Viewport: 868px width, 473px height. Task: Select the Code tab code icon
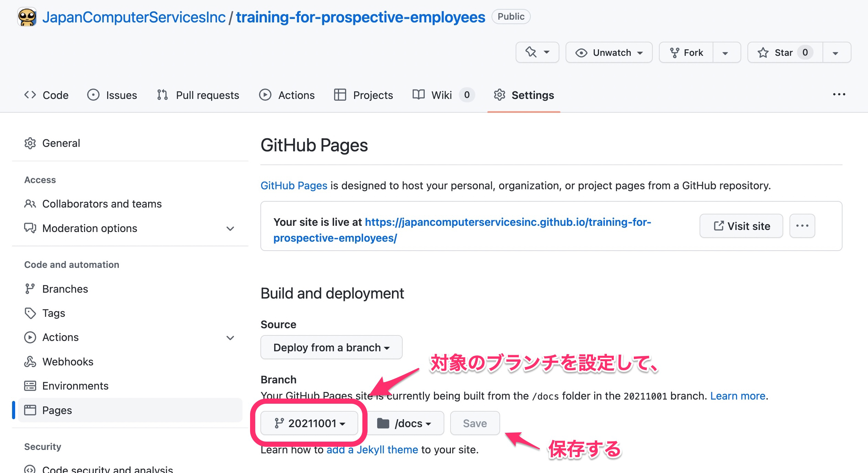click(30, 95)
